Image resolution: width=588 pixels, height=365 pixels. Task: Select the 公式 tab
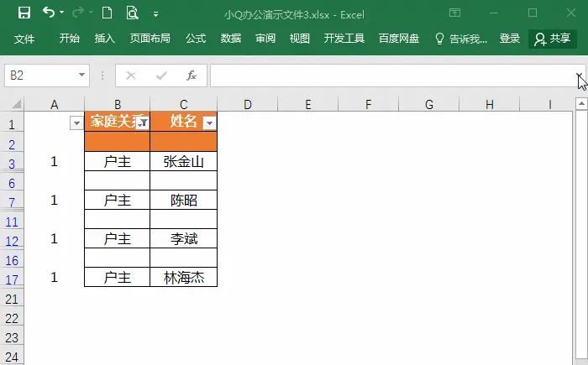pos(196,39)
